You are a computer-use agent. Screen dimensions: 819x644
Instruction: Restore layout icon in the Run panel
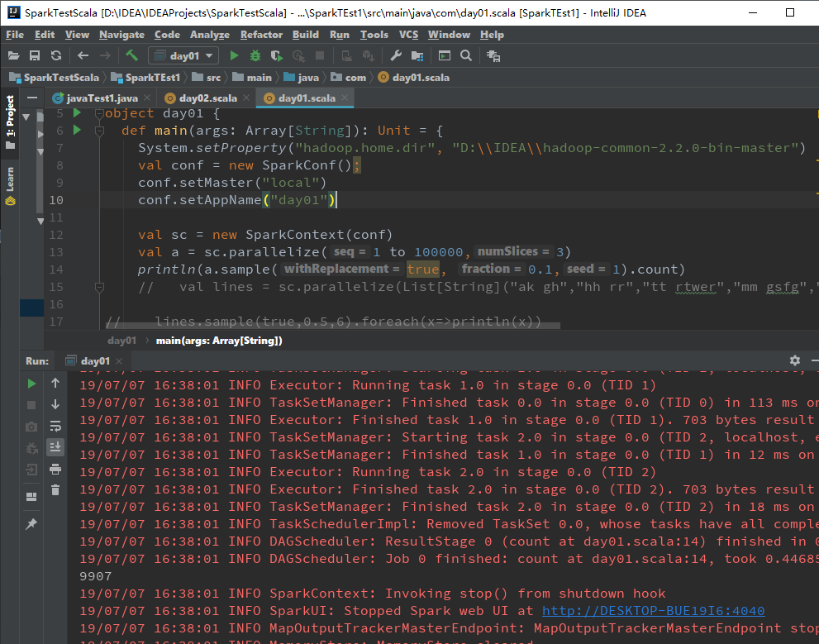[31, 496]
